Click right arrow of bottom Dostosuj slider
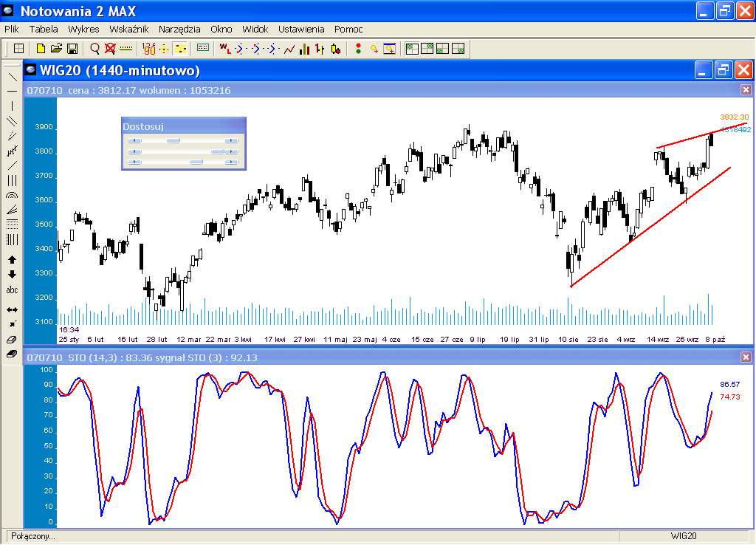The image size is (756, 545). coord(231,162)
